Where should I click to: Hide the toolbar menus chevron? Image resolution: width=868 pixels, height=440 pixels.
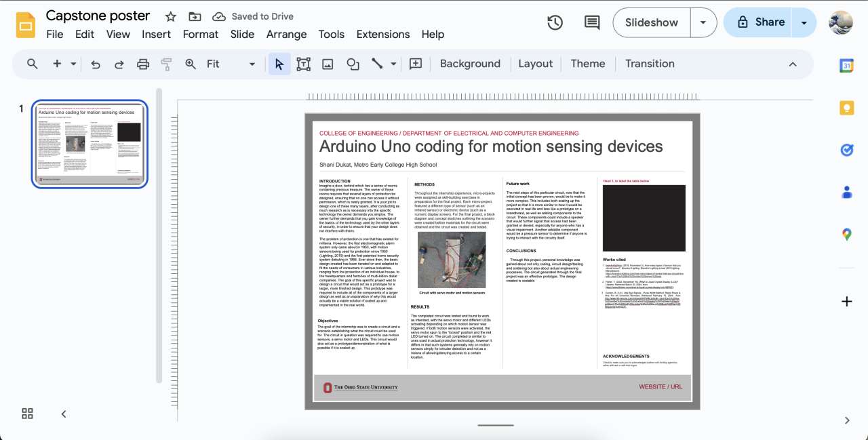(x=792, y=64)
